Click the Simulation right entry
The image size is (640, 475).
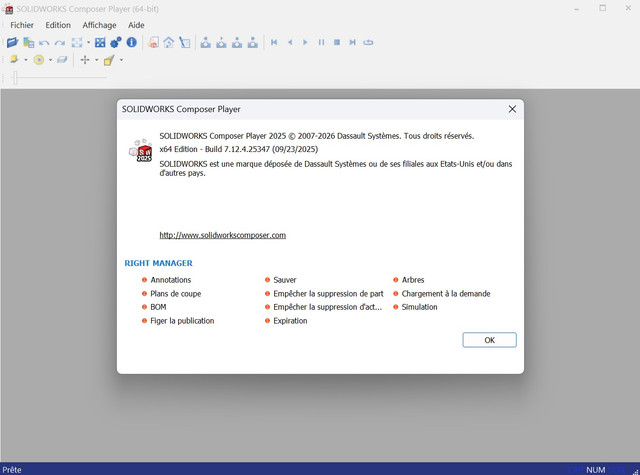tap(420, 307)
